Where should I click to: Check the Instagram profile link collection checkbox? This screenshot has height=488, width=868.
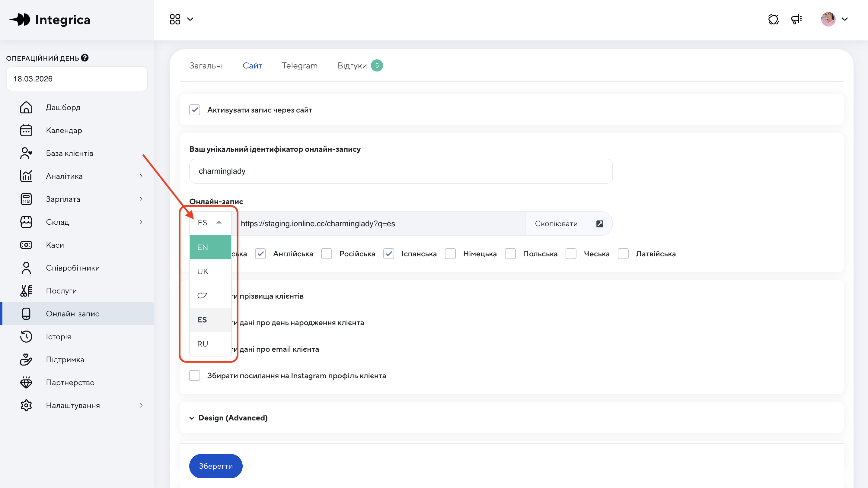[x=194, y=376]
